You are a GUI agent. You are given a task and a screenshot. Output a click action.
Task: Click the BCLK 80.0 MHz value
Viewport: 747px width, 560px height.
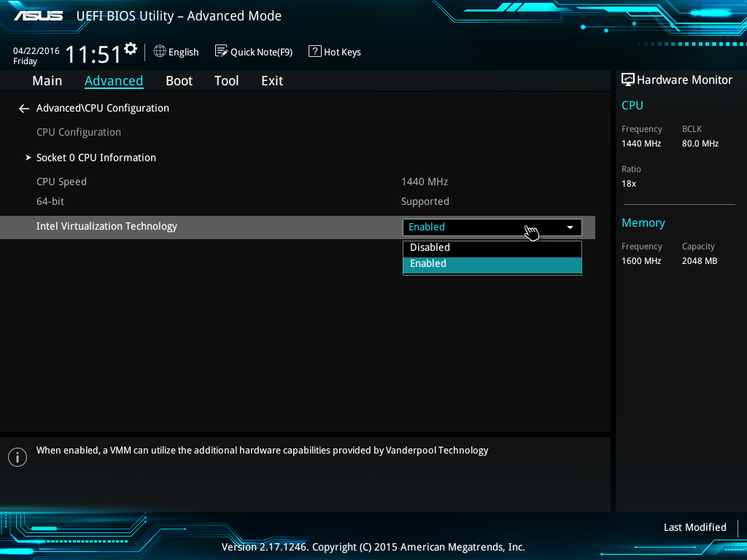pyautogui.click(x=700, y=144)
